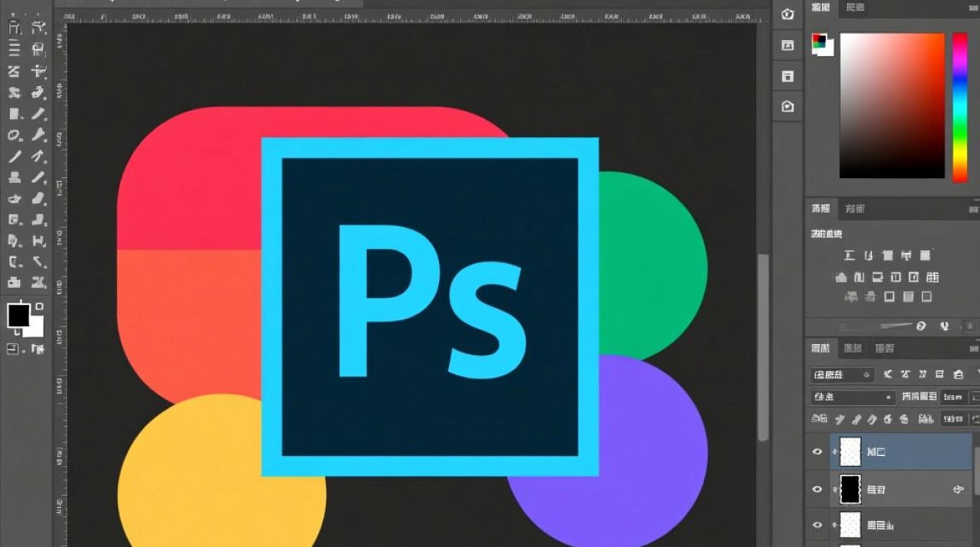This screenshot has height=547, width=980.
Task: Click the black foreground color swatch in toolbox
Action: (x=18, y=315)
